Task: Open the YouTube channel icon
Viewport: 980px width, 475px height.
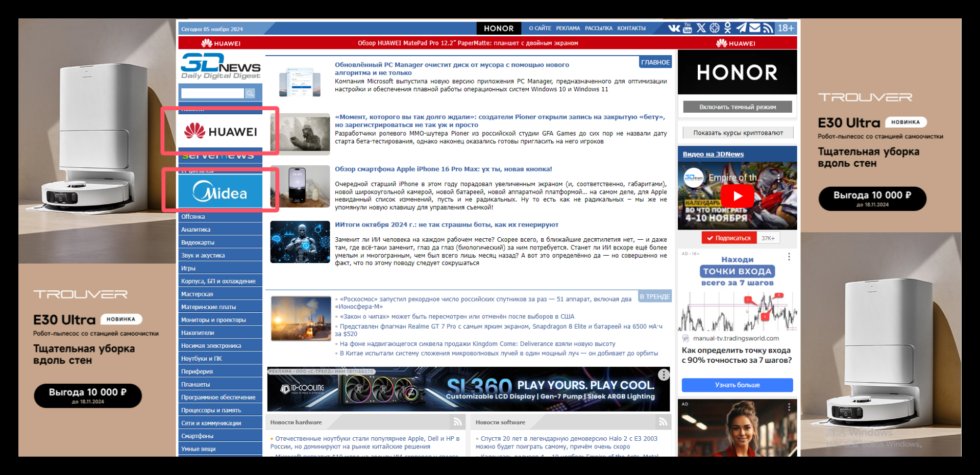Action: point(688,28)
